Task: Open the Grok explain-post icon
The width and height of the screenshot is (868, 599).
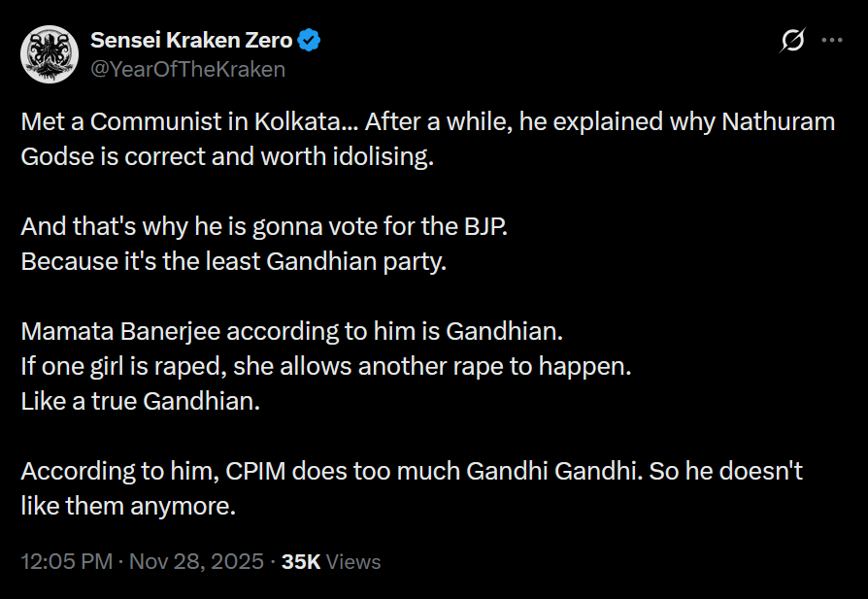Action: (x=792, y=41)
